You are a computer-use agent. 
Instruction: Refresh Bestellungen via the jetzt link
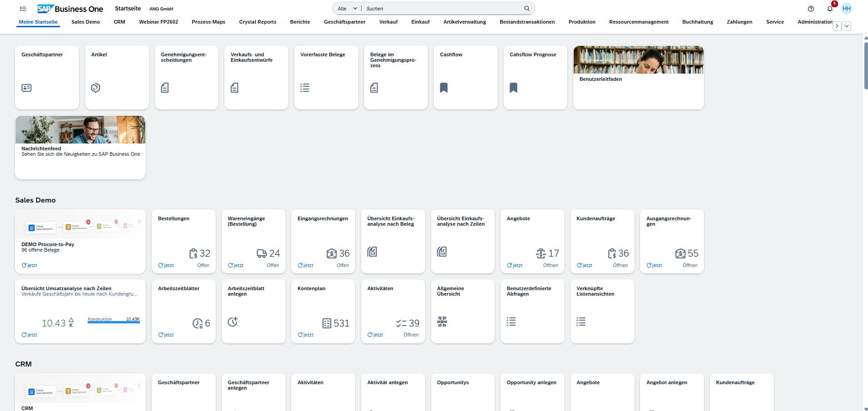pyautogui.click(x=166, y=265)
